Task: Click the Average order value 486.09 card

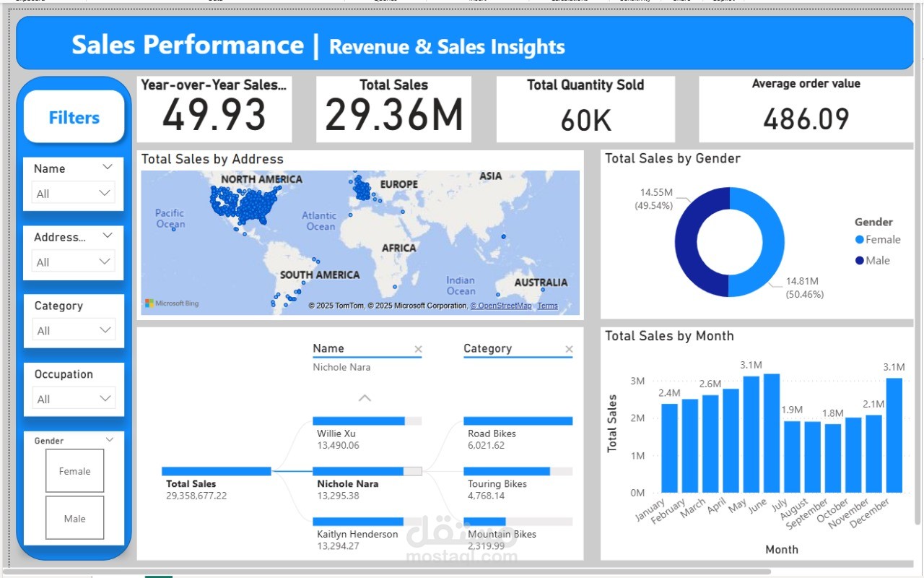Action: point(806,109)
